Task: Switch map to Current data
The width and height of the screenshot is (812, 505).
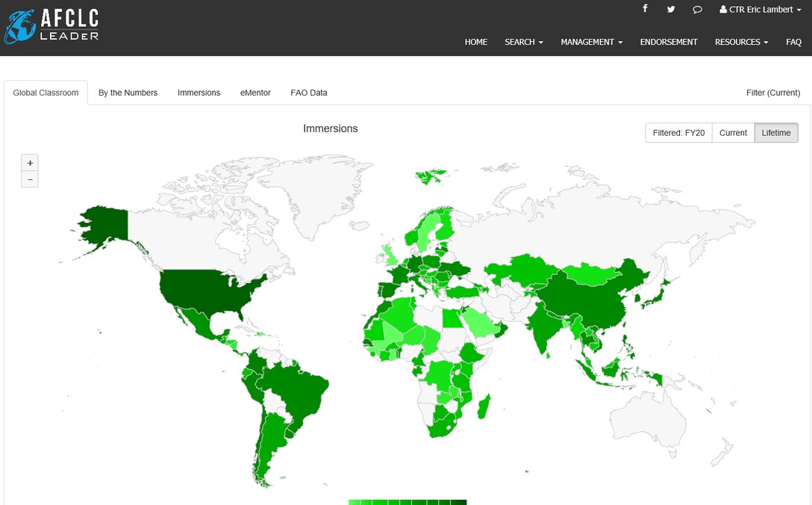Action: (733, 133)
